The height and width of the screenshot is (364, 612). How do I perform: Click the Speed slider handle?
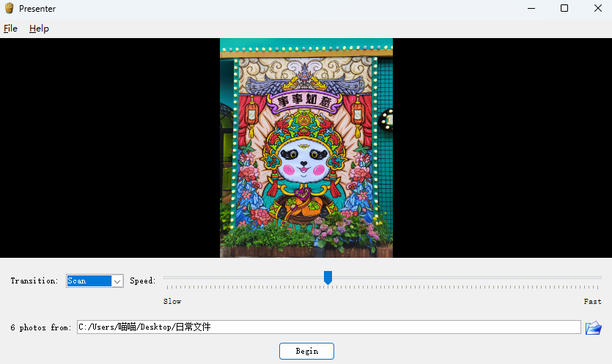(328, 278)
